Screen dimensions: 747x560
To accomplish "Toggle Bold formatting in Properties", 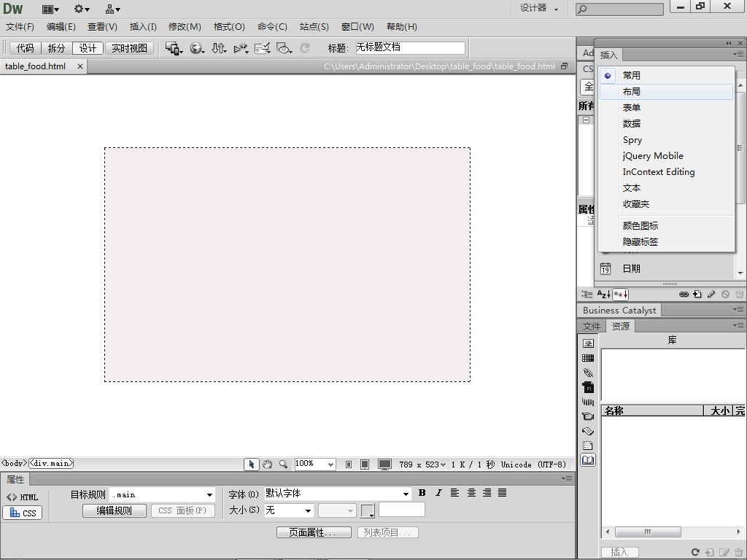I will [422, 493].
